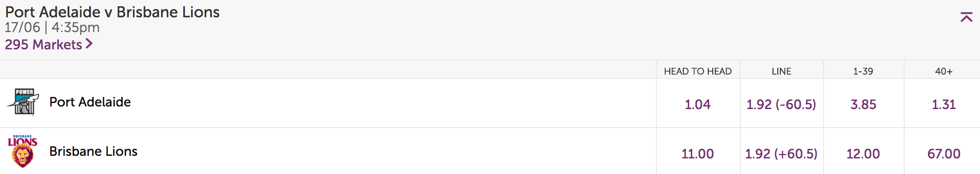
Task: Open the 295 Markets link
Action: coord(49,45)
